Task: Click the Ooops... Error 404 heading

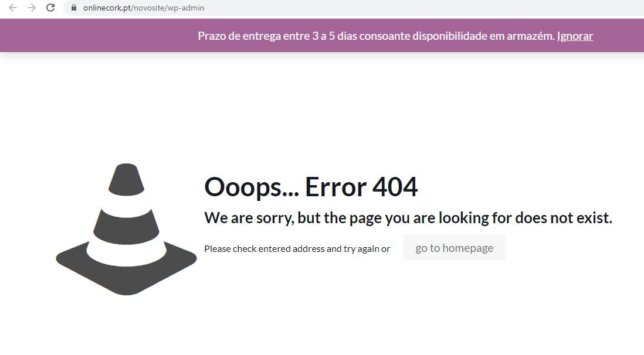Action: tap(311, 187)
